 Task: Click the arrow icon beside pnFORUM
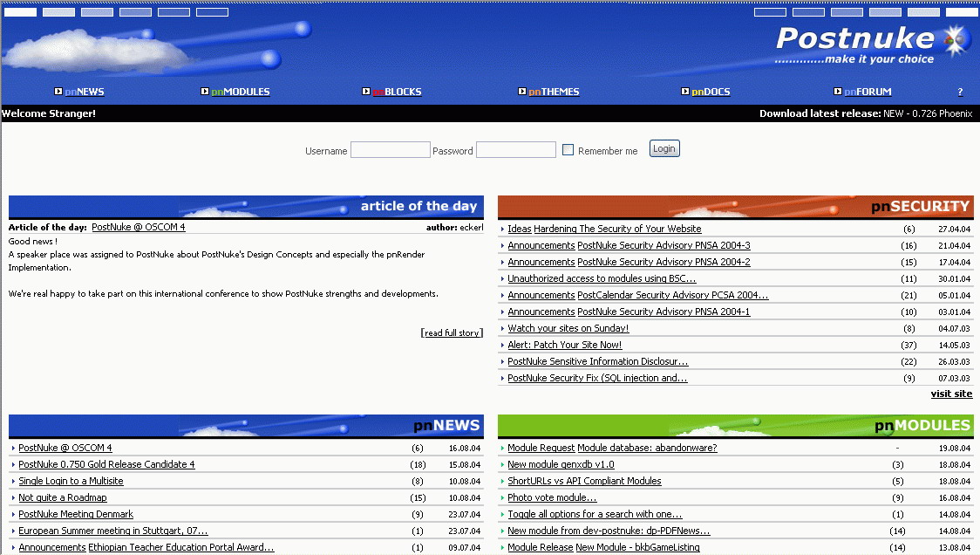(x=838, y=92)
